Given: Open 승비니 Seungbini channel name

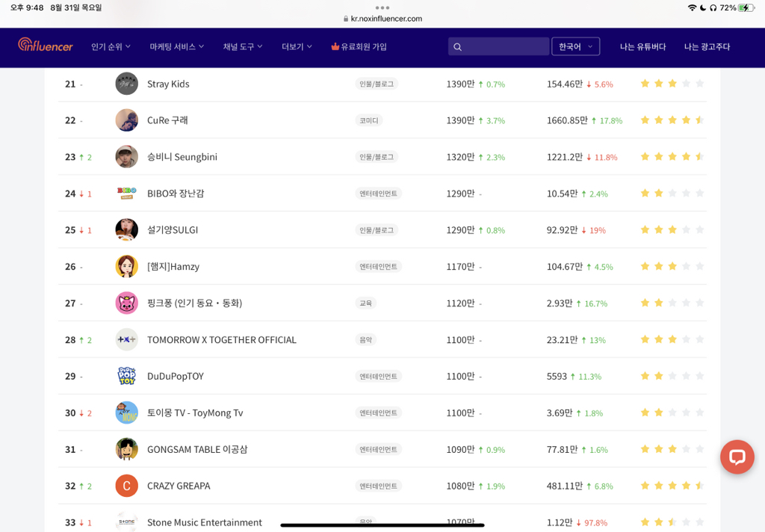Looking at the screenshot, I should click(182, 157).
